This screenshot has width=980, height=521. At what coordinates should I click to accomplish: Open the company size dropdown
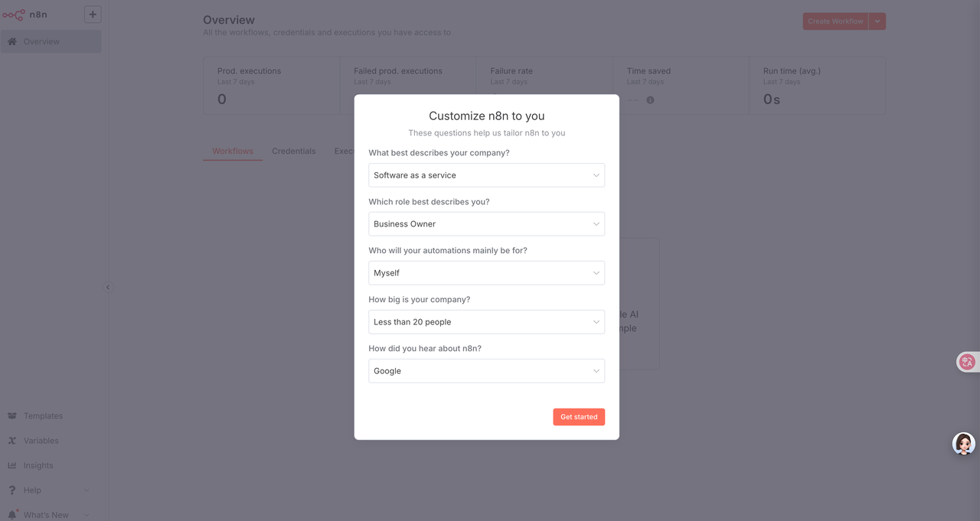tap(486, 322)
